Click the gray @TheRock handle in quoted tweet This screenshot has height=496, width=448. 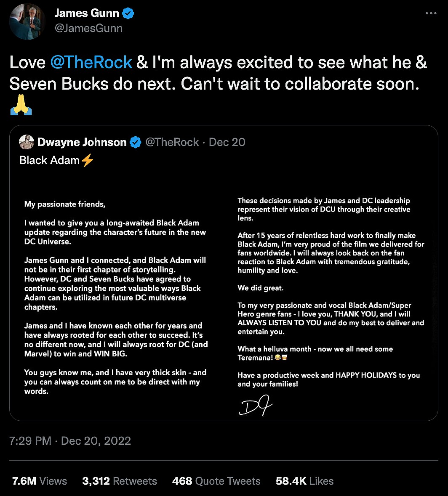(x=172, y=142)
